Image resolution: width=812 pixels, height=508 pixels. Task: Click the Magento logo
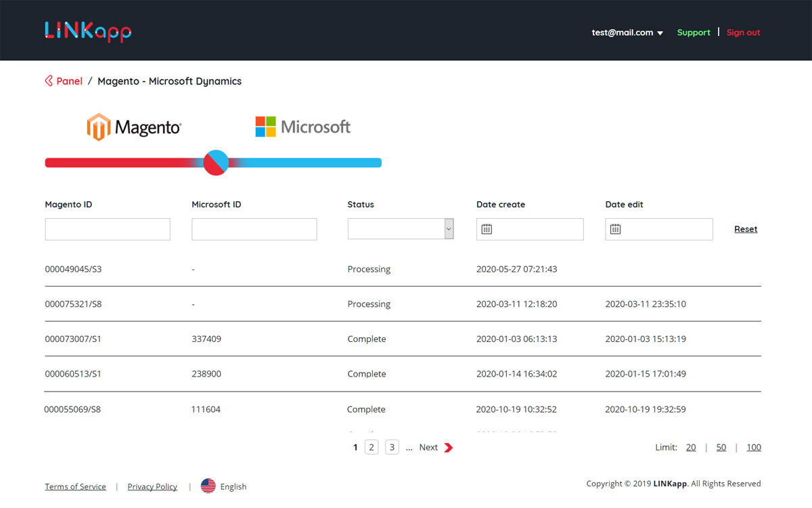point(134,127)
